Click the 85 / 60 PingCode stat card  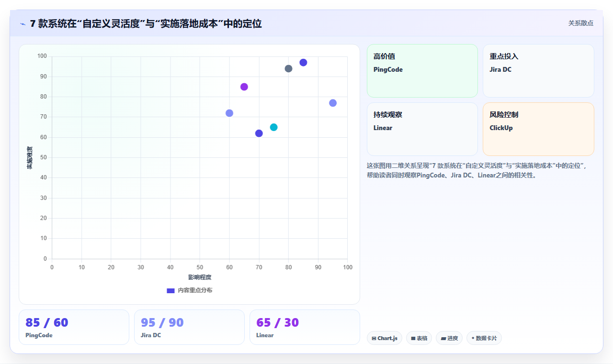[x=74, y=327]
